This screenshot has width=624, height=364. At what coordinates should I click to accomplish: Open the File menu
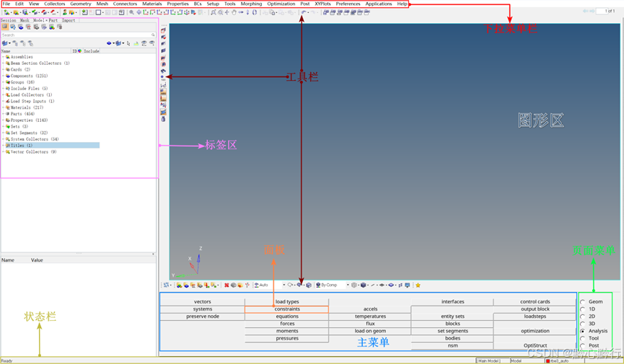click(x=6, y=4)
